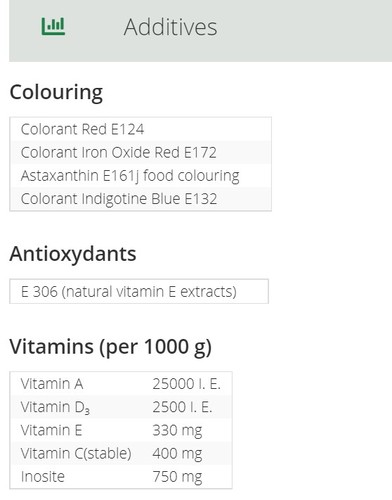The height and width of the screenshot is (500, 392).
Task: Click the 330 mg value
Action: [x=177, y=431]
